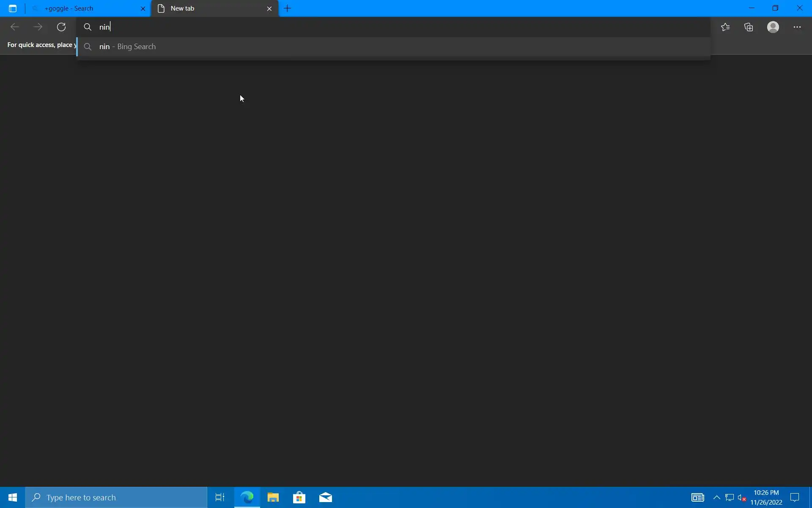Open a new tab with plus
Screen dimensions: 812x508
288,8
